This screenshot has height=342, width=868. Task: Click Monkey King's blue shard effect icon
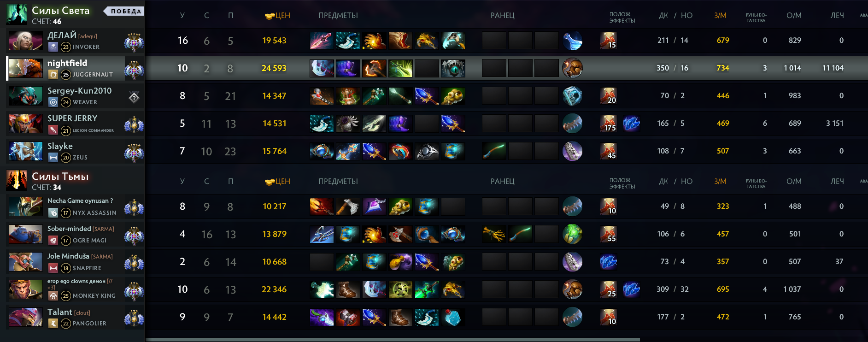click(631, 289)
